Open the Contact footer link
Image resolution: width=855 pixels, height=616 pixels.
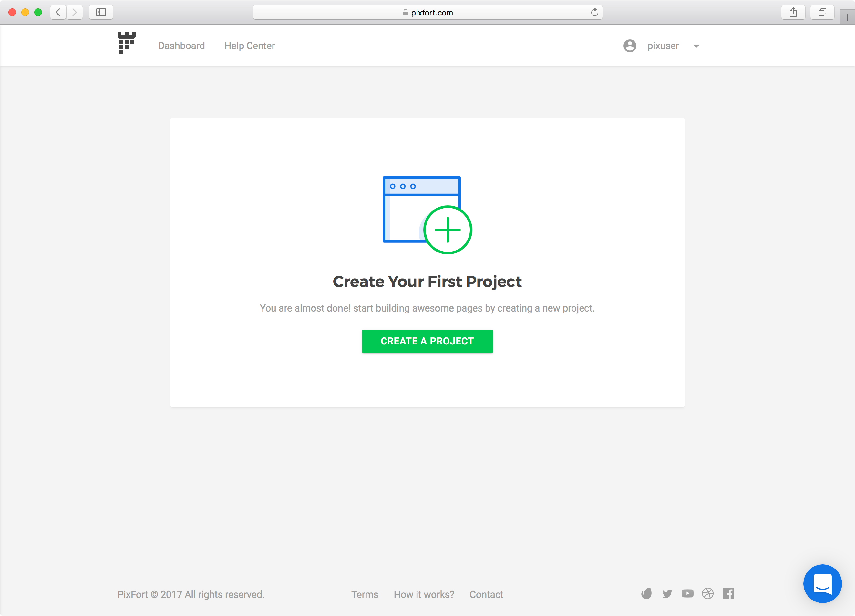pos(486,594)
